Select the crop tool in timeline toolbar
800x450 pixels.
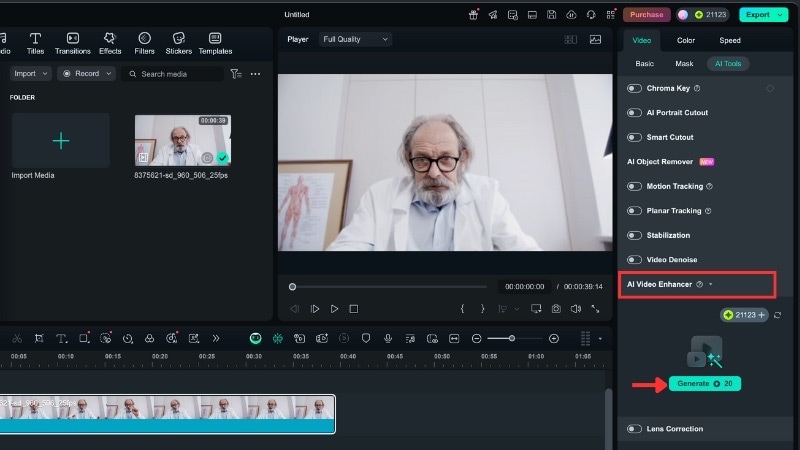39,338
